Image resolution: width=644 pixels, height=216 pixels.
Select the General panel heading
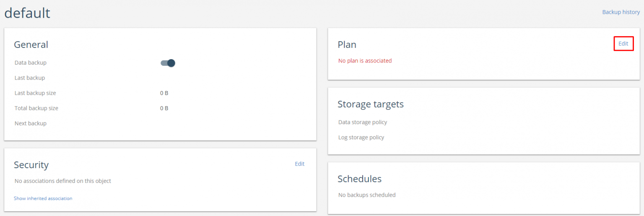click(x=31, y=44)
